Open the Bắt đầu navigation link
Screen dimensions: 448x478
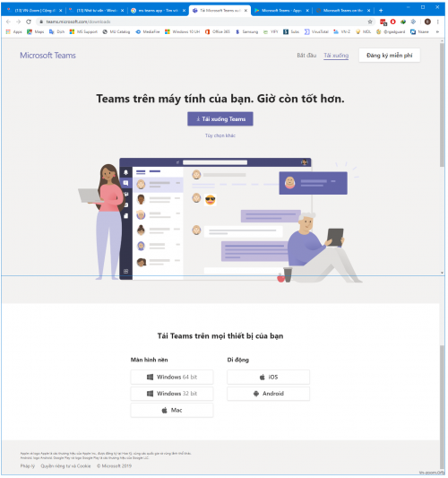tap(306, 56)
